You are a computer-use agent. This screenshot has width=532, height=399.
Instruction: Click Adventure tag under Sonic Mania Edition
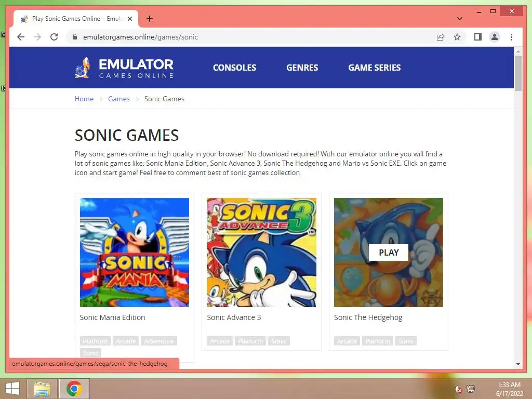click(159, 341)
